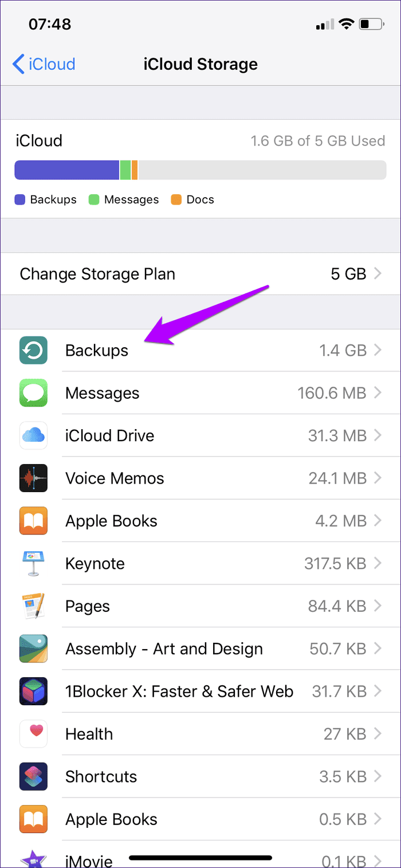Select the Messages storage entry

point(103,393)
